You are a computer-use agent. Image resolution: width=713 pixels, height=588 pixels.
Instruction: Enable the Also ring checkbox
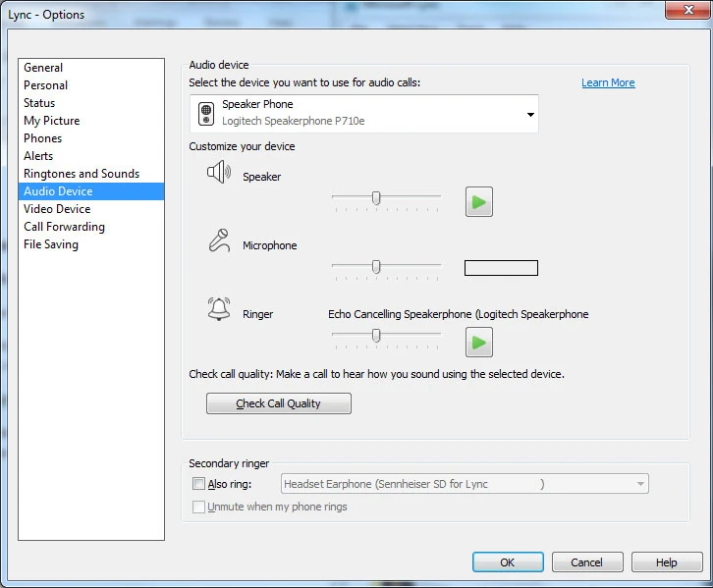[x=199, y=484]
